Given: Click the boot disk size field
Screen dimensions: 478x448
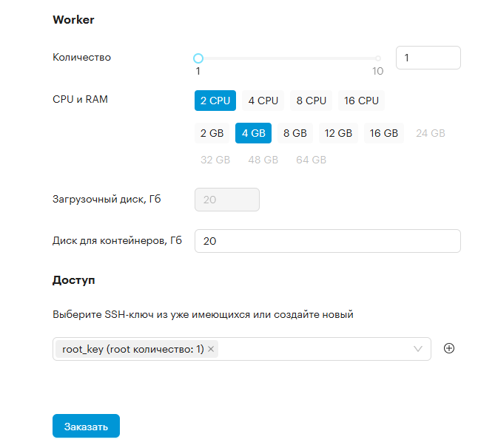Looking at the screenshot, I should click(227, 200).
